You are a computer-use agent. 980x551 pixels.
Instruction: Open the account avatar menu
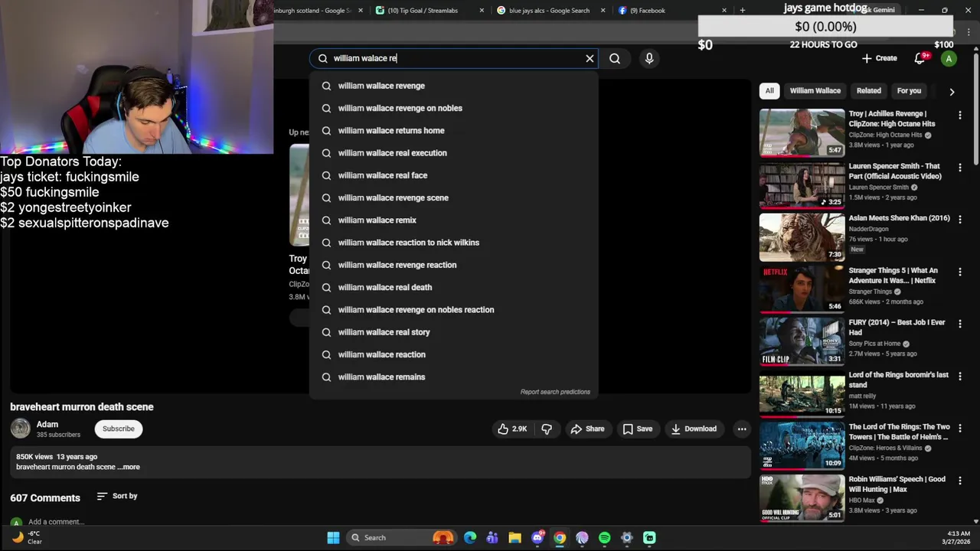(x=949, y=58)
